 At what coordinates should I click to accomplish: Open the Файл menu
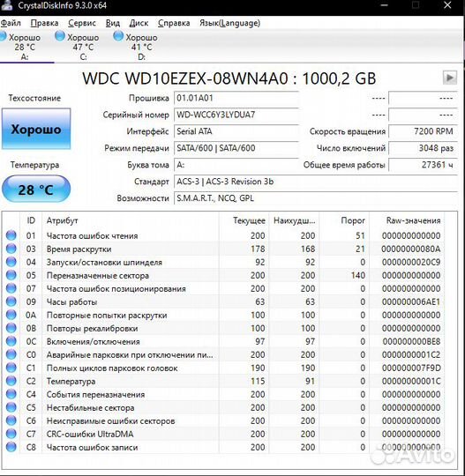11,23
